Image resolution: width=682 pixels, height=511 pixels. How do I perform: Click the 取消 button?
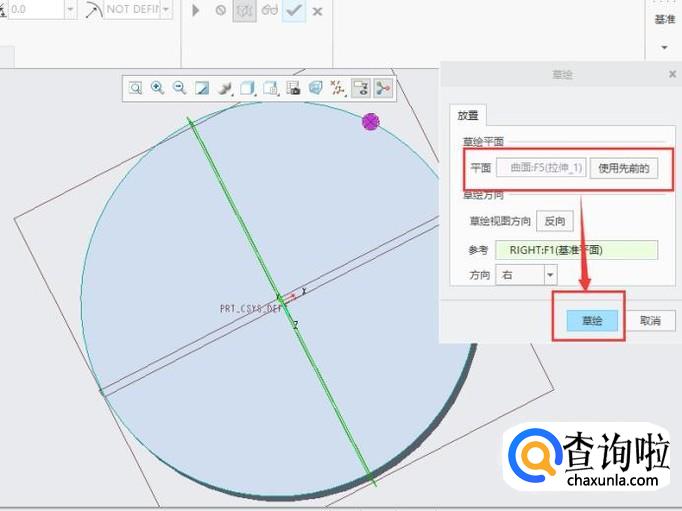tap(650, 321)
